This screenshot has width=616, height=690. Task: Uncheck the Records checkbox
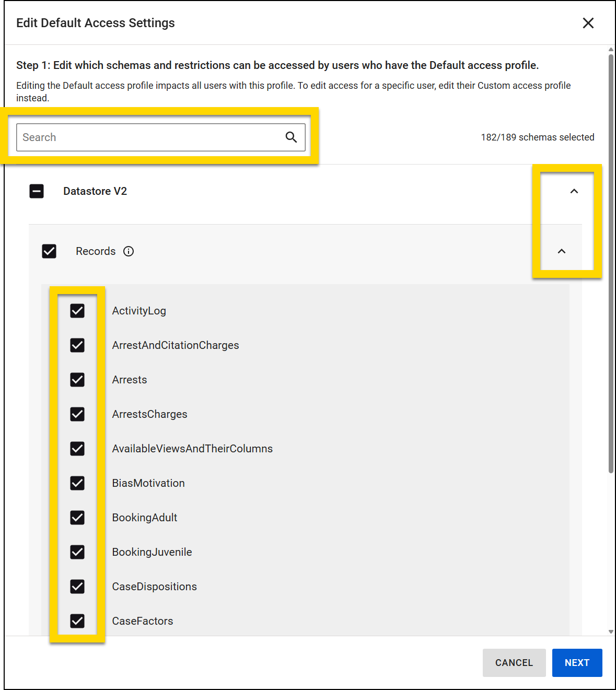49,251
